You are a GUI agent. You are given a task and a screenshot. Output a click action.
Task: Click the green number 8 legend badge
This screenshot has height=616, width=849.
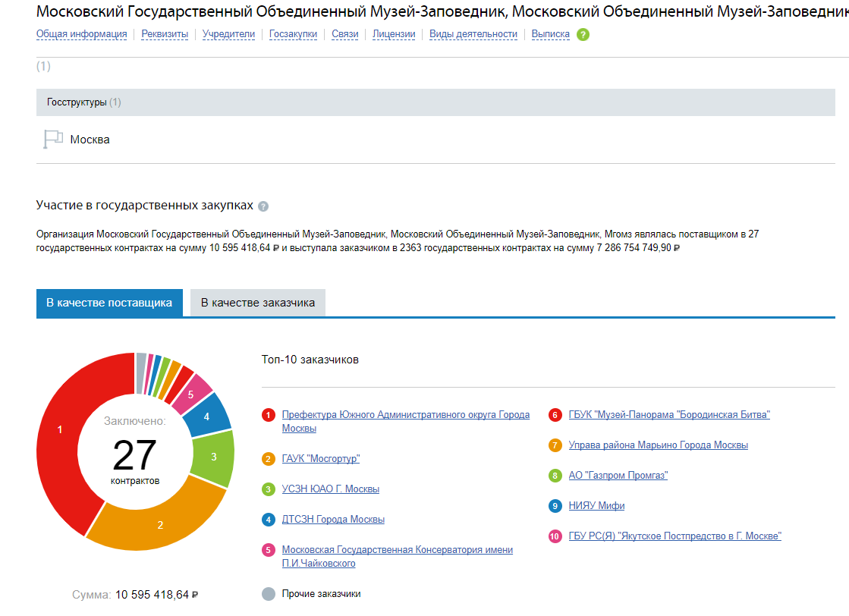[555, 476]
